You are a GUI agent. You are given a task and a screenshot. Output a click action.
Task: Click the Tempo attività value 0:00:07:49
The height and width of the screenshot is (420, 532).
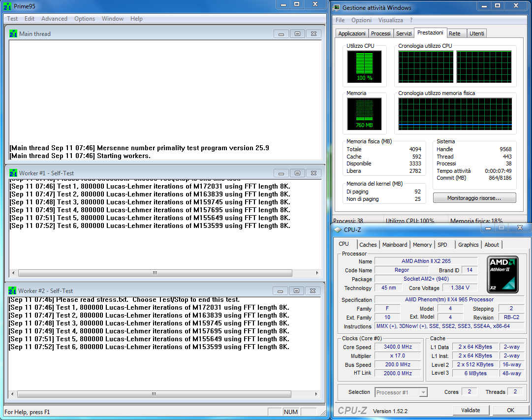[498, 171]
